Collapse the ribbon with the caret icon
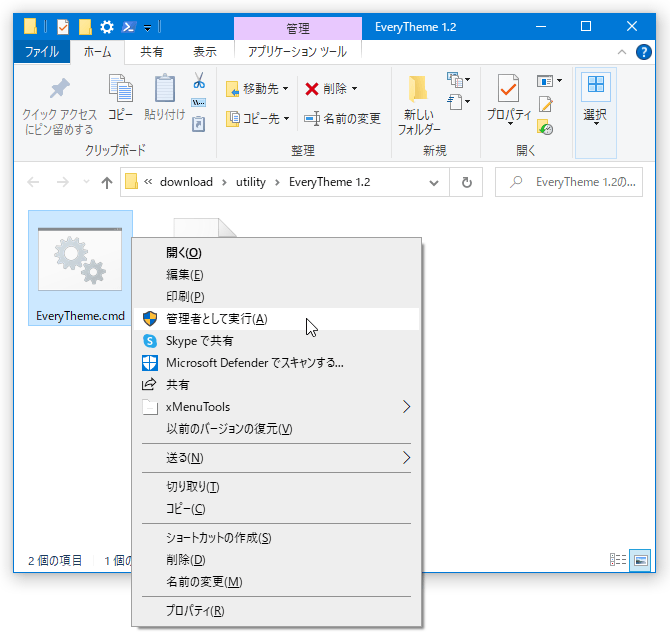Image resolution: width=670 pixels, height=640 pixels. pyautogui.click(x=622, y=52)
